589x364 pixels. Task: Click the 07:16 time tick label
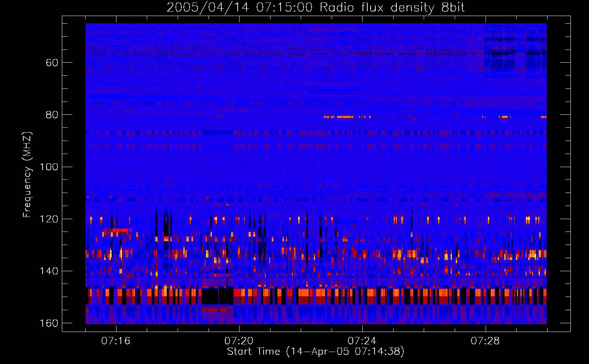pyautogui.click(x=116, y=341)
